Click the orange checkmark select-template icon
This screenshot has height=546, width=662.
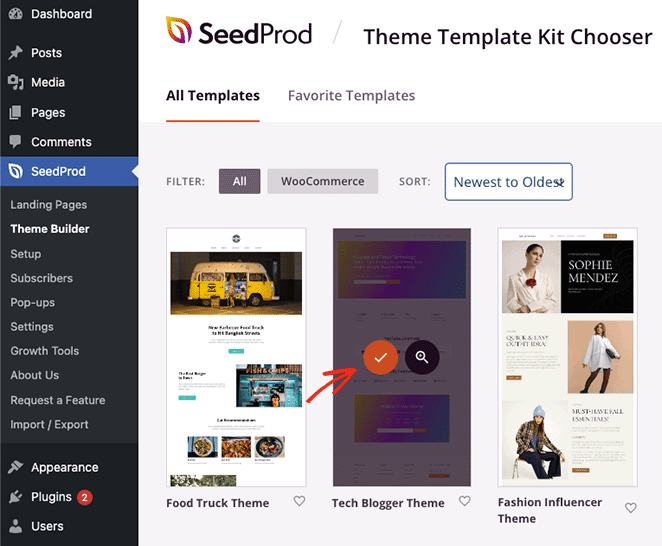point(380,357)
